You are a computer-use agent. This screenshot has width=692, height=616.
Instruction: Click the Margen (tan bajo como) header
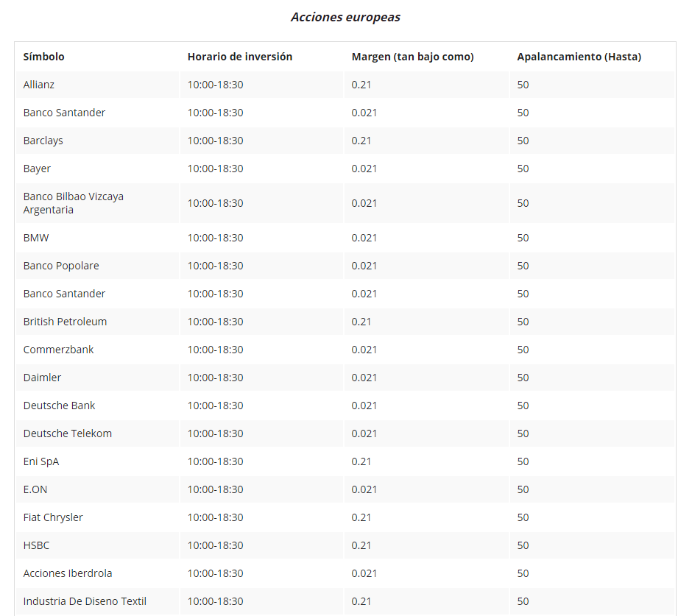coord(413,57)
